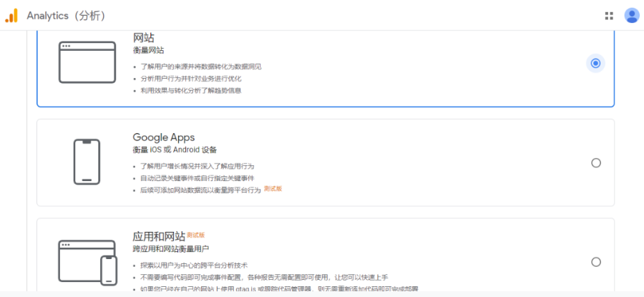The height and width of the screenshot is (297, 644).
Task: Click the 测试版 badge next to 应用和网站
Action: [x=195, y=235]
